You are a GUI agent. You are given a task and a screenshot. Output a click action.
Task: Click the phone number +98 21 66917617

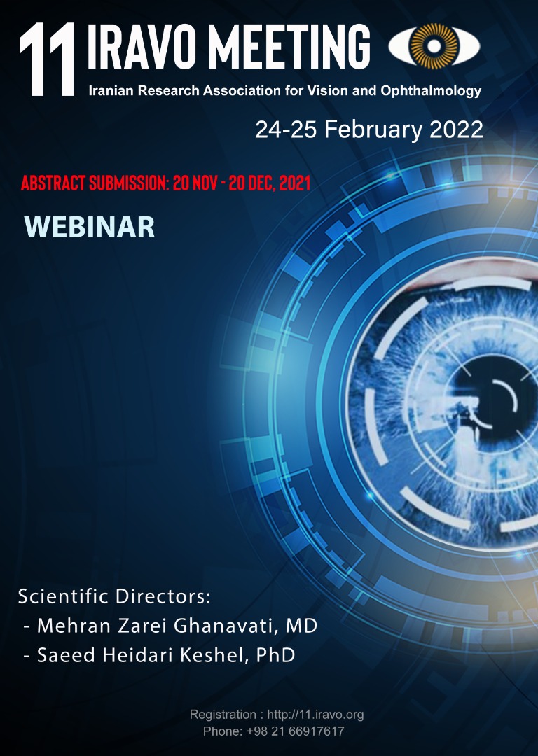pyautogui.click(x=295, y=731)
